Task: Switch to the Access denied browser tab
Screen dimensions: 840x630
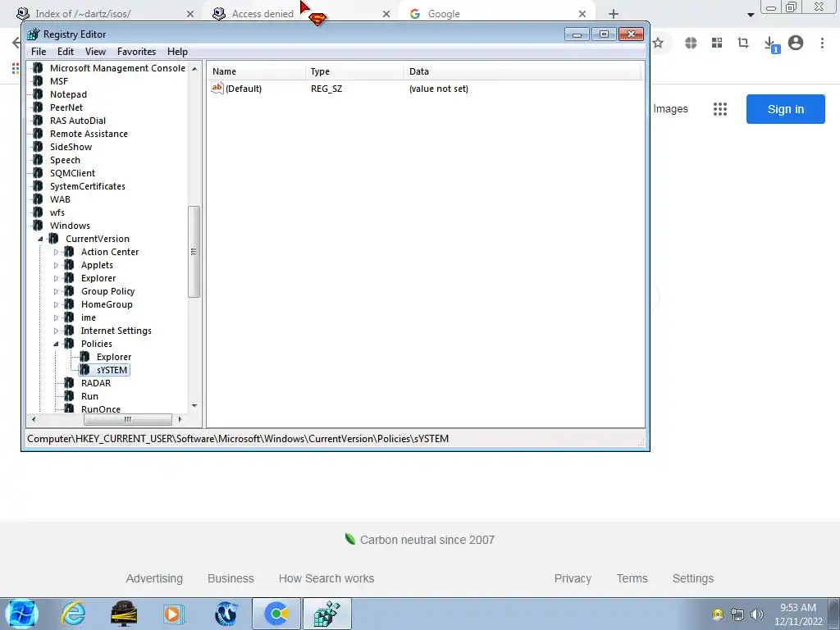Action: click(x=262, y=14)
